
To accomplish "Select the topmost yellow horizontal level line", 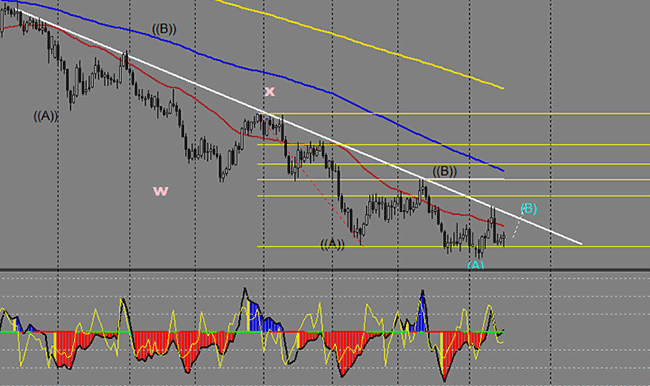I will (454, 113).
